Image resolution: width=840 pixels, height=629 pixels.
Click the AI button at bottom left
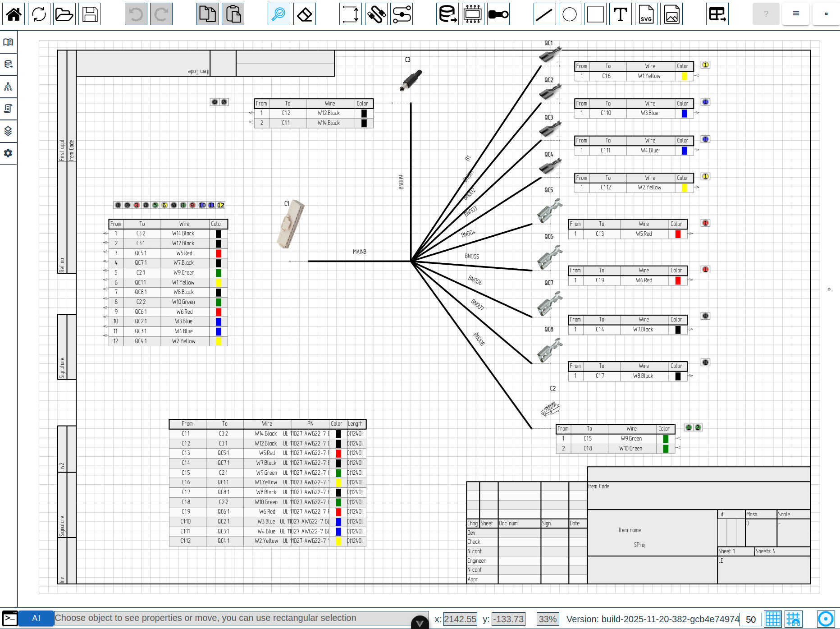[36, 618]
